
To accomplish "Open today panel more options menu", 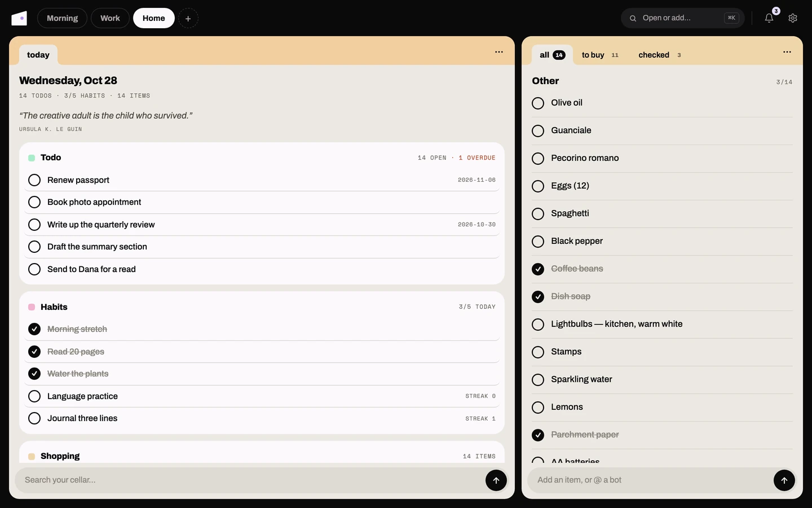I will [x=499, y=52].
